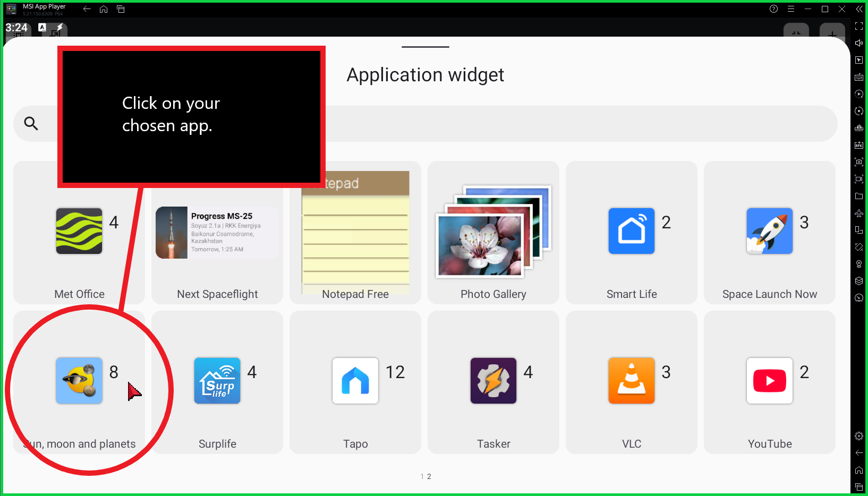Click the set location pin icon

[859, 264]
